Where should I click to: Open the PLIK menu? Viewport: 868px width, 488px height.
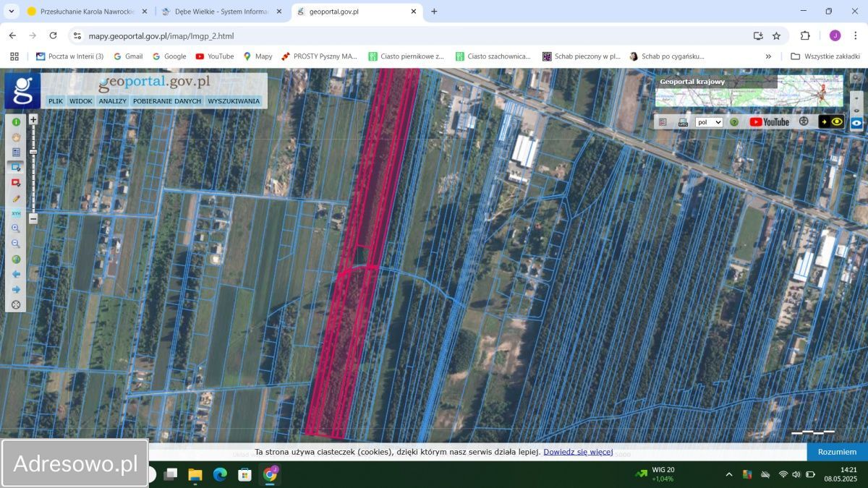pos(56,101)
